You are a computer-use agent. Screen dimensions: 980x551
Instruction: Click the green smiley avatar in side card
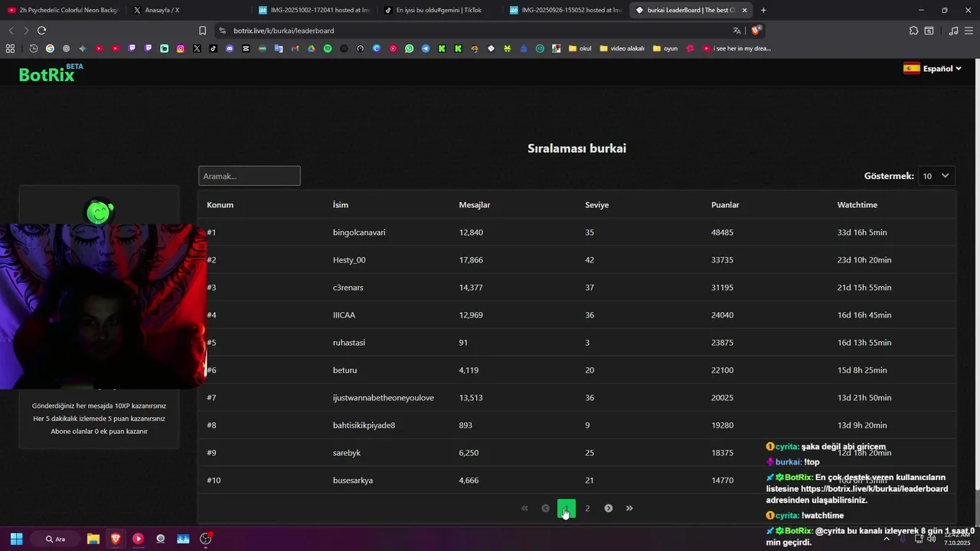point(100,212)
